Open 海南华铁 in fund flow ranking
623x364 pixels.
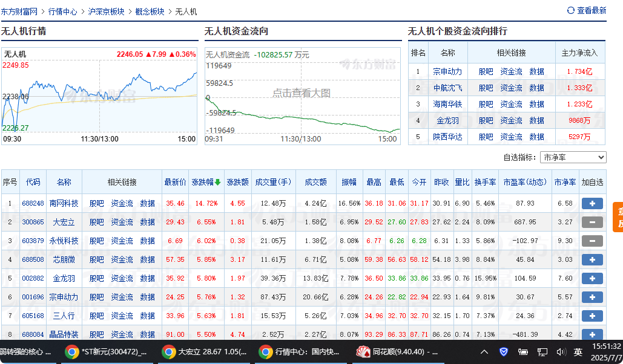[x=447, y=104]
